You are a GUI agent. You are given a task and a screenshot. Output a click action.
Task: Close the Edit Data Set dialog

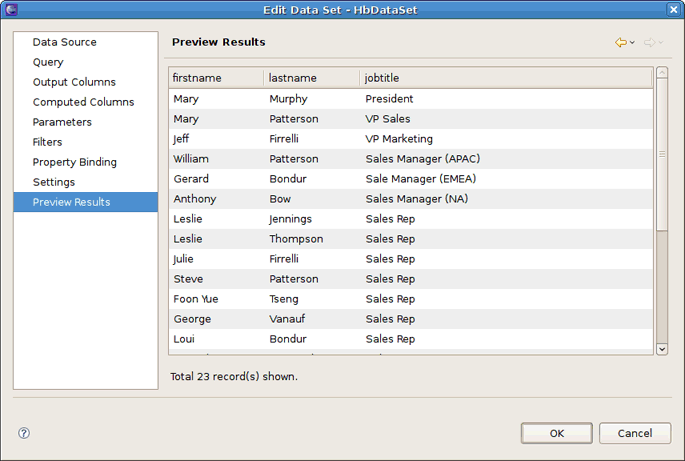pyautogui.click(x=673, y=10)
